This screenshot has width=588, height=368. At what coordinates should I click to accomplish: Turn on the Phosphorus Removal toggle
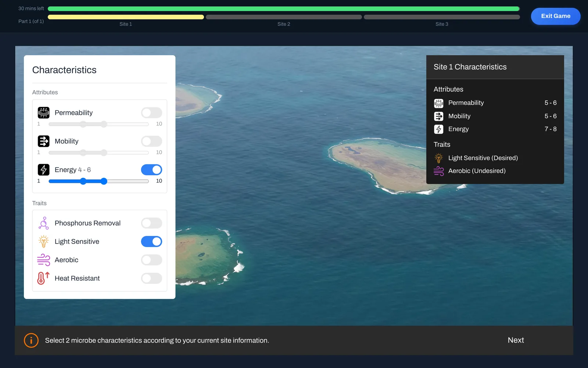151,223
